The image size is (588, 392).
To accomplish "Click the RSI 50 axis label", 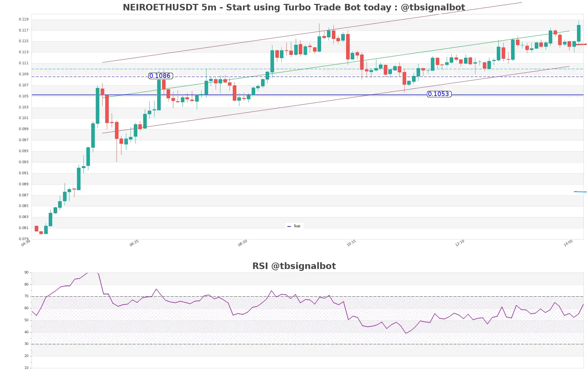I will click(x=26, y=320).
